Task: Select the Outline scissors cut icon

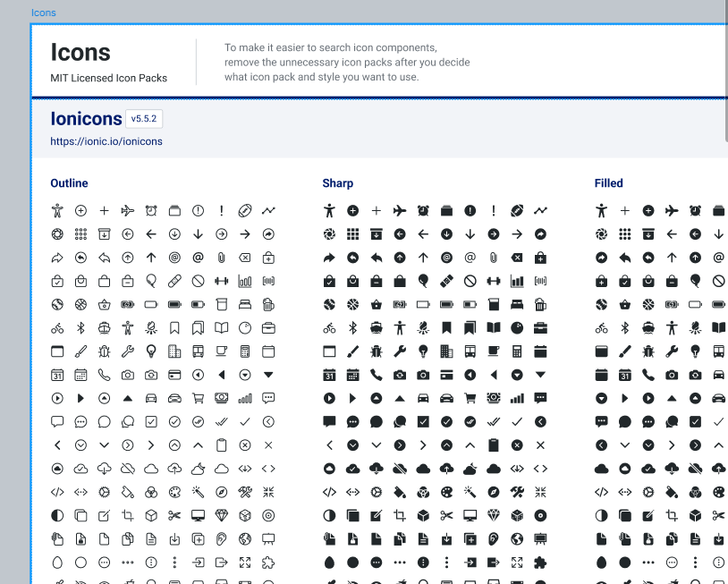Action: (x=174, y=516)
